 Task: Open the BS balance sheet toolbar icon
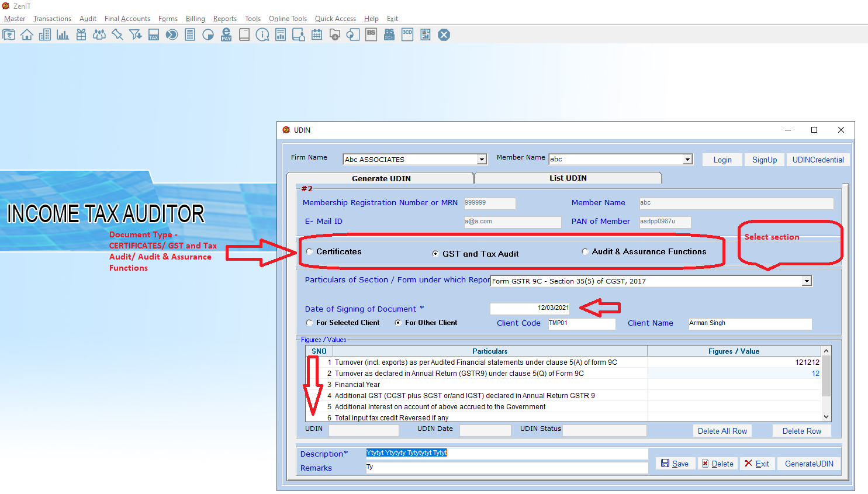371,35
